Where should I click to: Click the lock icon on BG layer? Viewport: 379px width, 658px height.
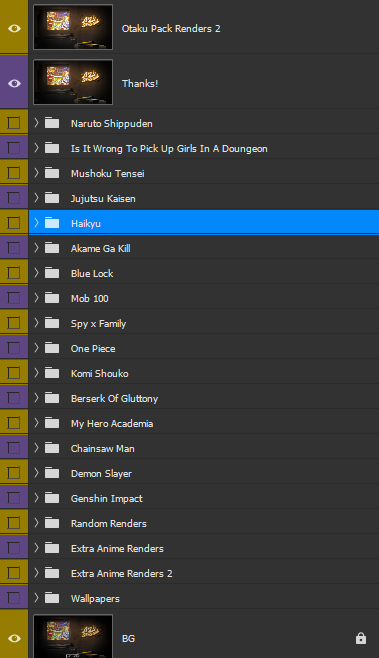(x=361, y=638)
